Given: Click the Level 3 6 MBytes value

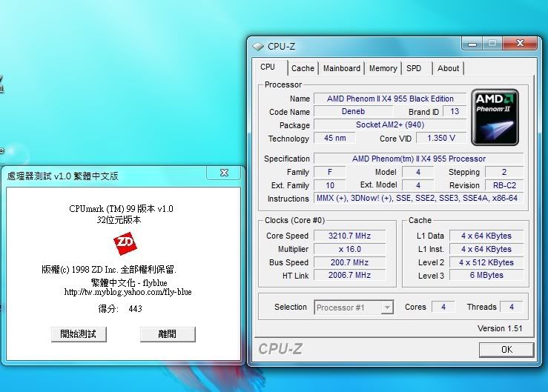Looking at the screenshot, I should point(486,276).
